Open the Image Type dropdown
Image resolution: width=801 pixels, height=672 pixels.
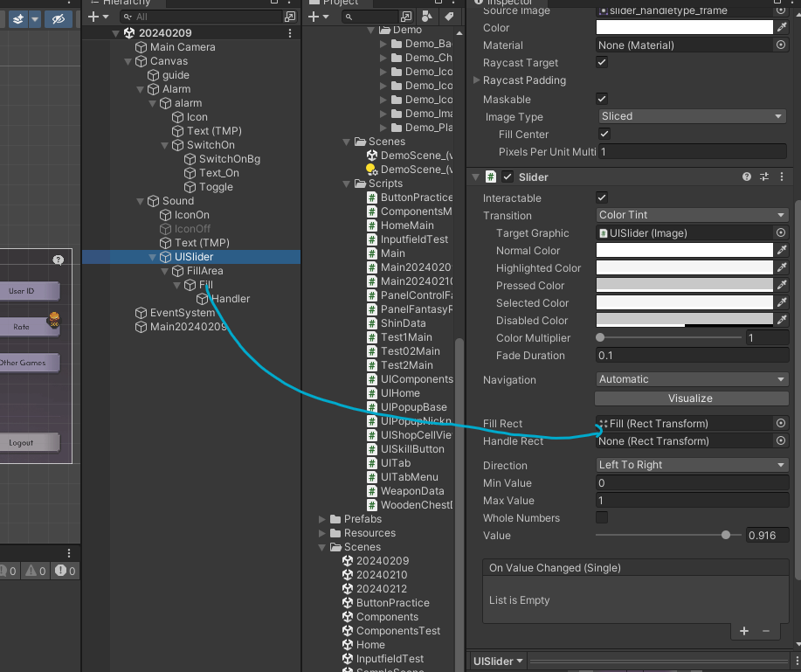point(692,116)
